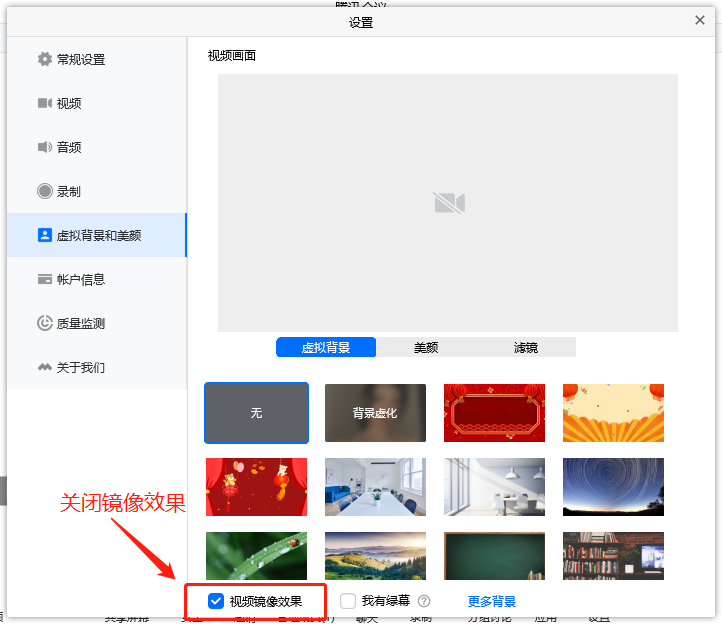
Task: Select the starry night sky background
Action: click(x=613, y=487)
